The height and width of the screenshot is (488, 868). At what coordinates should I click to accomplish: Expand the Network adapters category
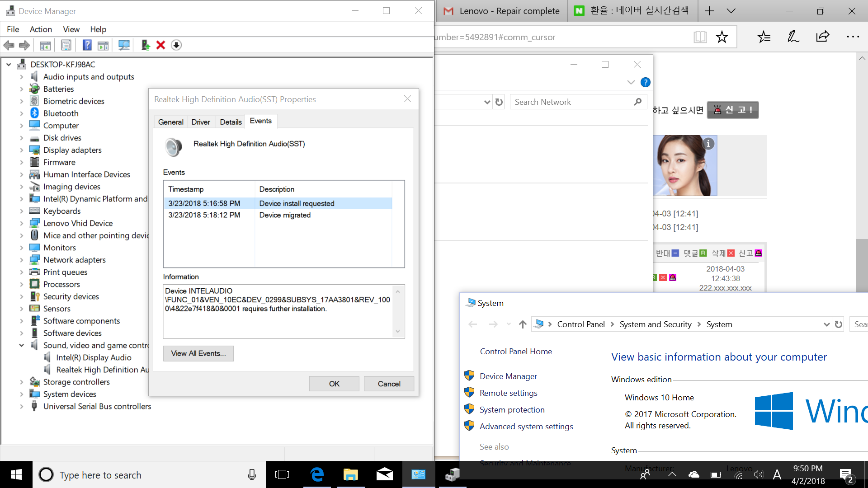[x=21, y=260]
